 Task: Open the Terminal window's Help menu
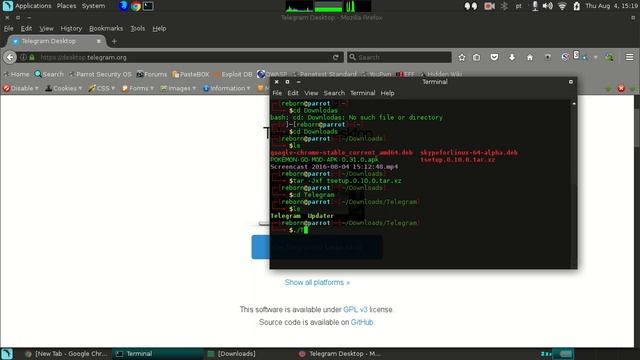387,93
